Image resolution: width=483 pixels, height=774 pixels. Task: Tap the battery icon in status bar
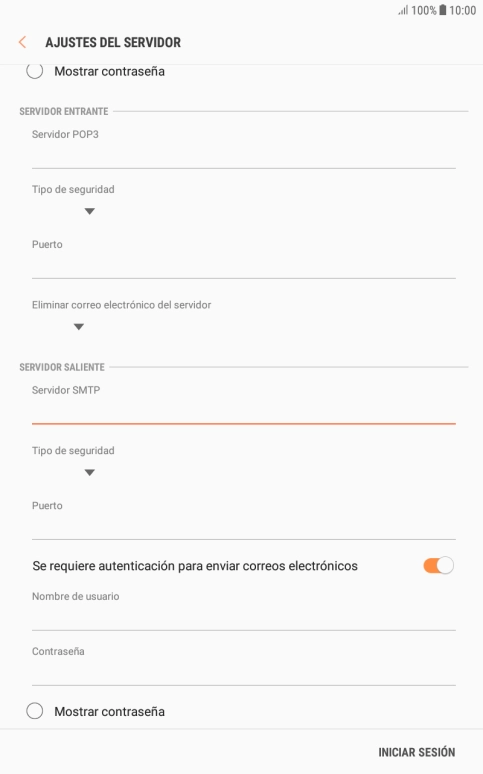point(443,10)
